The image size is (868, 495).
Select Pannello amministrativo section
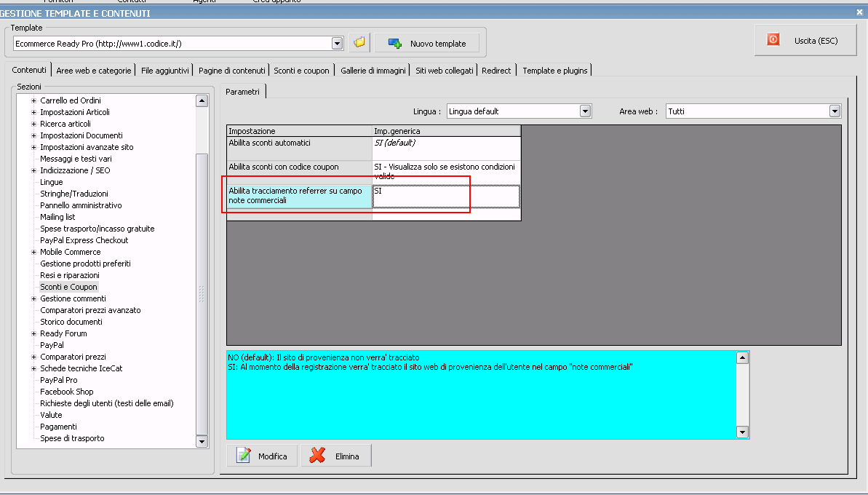tap(81, 205)
